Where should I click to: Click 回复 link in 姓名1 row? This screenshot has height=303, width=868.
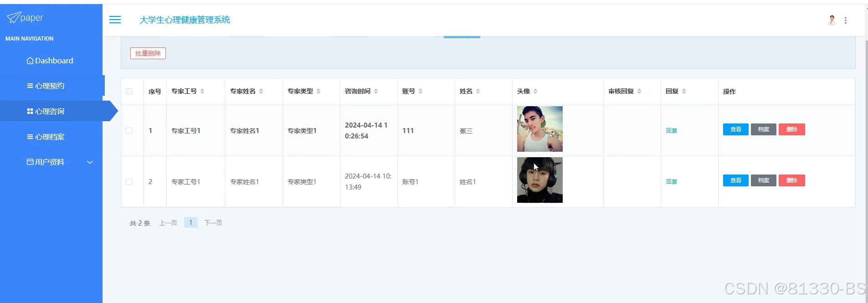point(672,182)
